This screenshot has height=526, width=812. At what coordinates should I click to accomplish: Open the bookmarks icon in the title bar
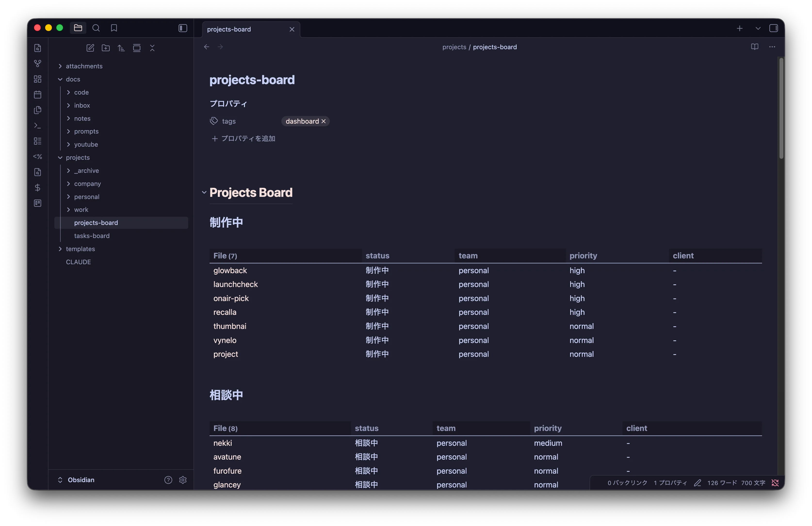click(114, 28)
